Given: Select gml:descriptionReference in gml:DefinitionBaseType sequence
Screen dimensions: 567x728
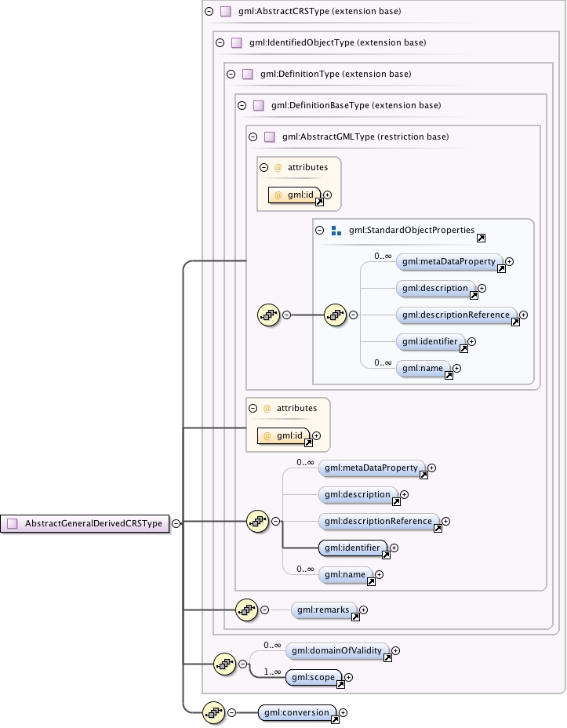Looking at the screenshot, I should (x=379, y=522).
